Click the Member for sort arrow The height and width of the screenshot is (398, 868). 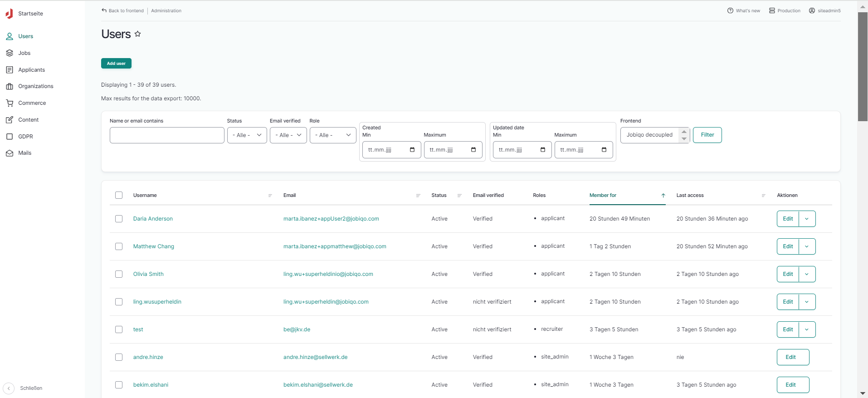663,196
